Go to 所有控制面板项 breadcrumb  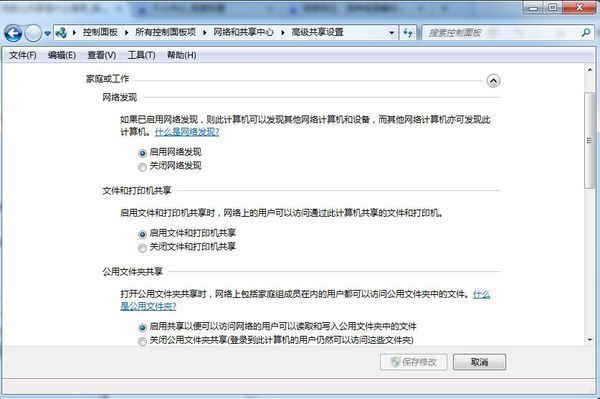[x=165, y=33]
